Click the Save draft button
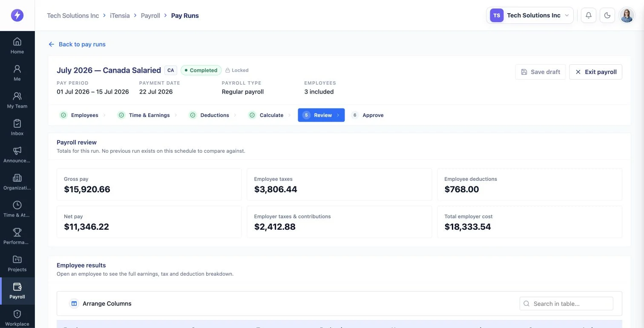Viewport: 644px width, 328px height. coord(540,72)
